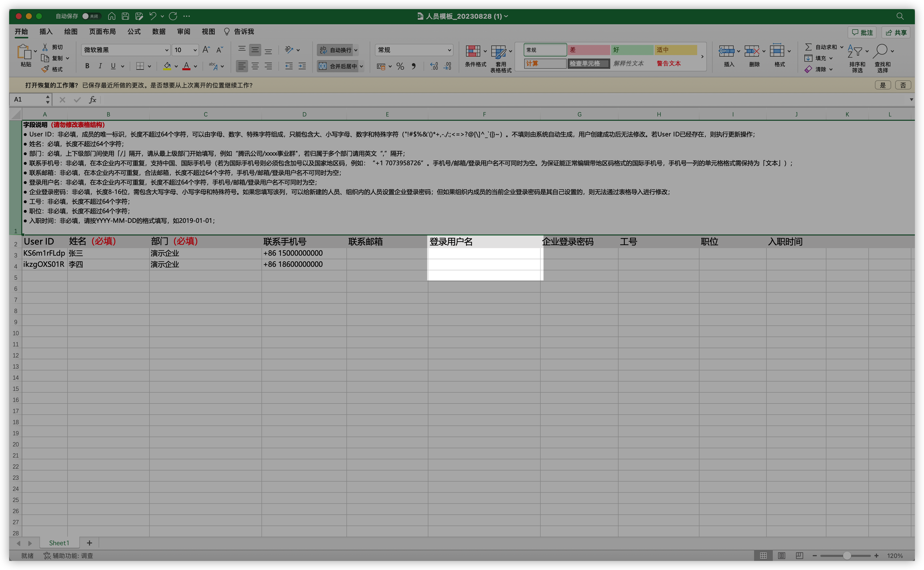Open the number format dropdown (常规)
The height and width of the screenshot is (570, 924).
[x=449, y=50]
